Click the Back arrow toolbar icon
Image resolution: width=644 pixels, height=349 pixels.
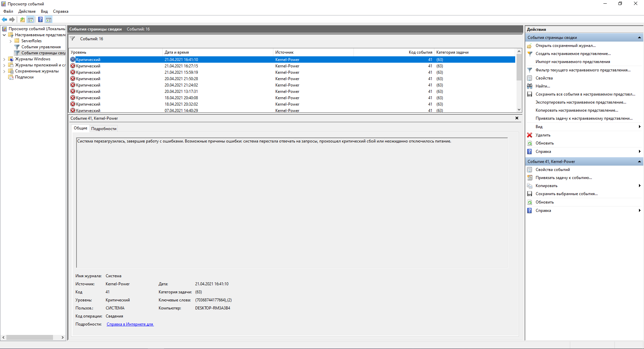4,19
